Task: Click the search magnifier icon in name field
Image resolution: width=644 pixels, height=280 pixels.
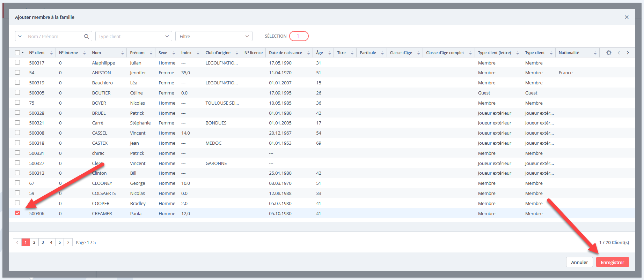Action: (x=87, y=36)
